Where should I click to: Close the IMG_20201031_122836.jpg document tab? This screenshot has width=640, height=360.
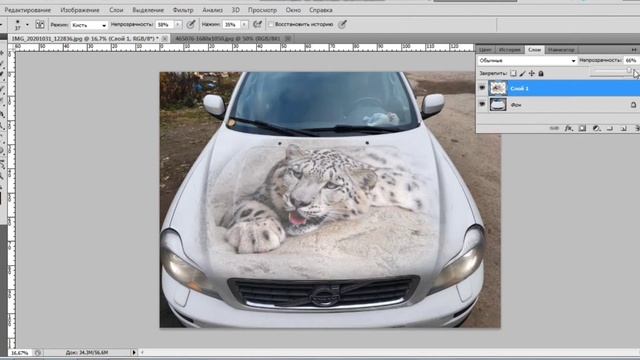coord(164,38)
